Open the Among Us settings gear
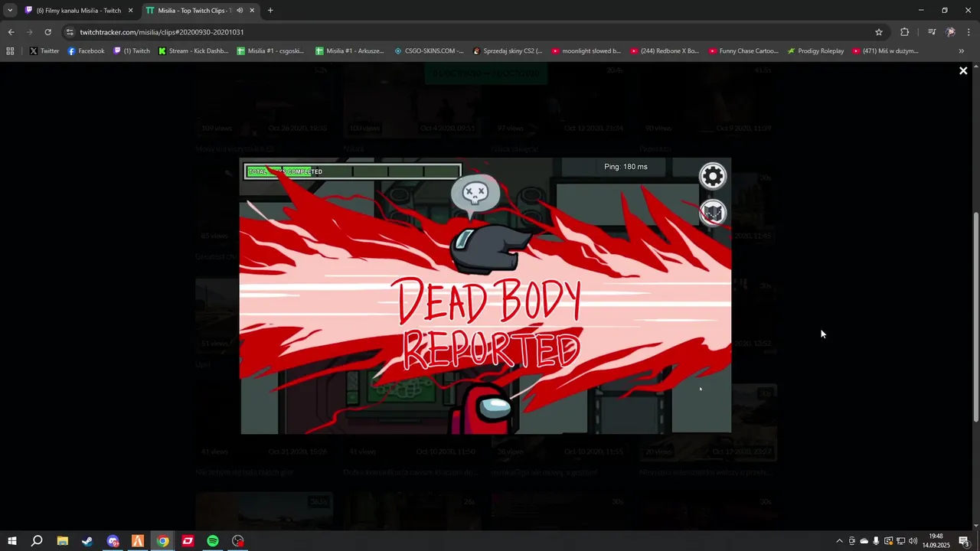Image resolution: width=980 pixels, height=551 pixels. pyautogui.click(x=713, y=177)
